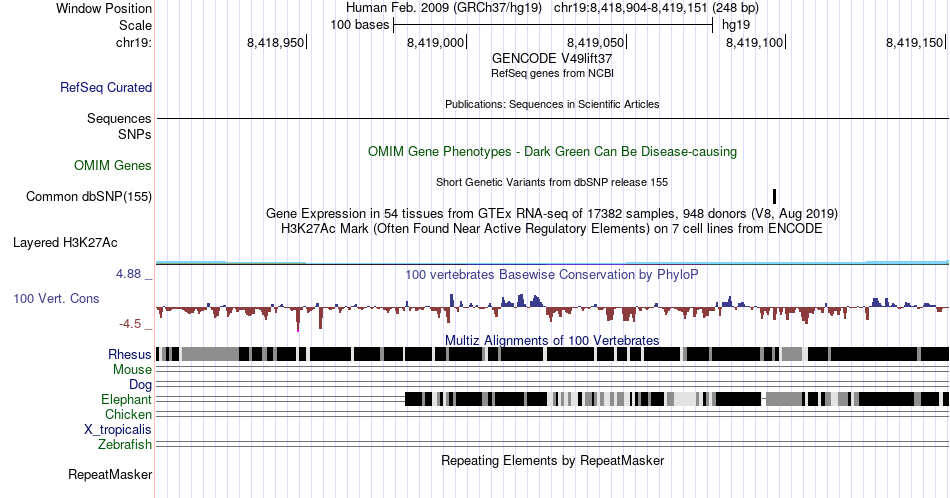Screen dimensions: 950x498
Task: Click the GENCODE V49lift37 track title
Action: (x=552, y=59)
